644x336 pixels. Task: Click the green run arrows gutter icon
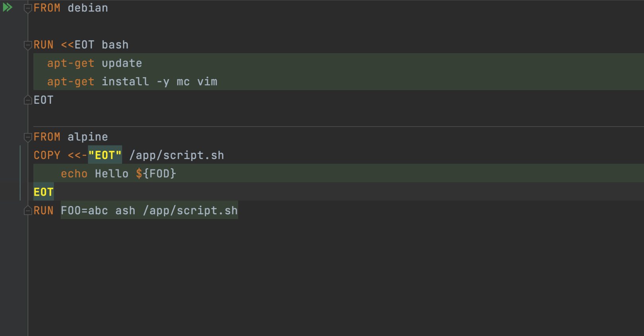[x=8, y=7]
